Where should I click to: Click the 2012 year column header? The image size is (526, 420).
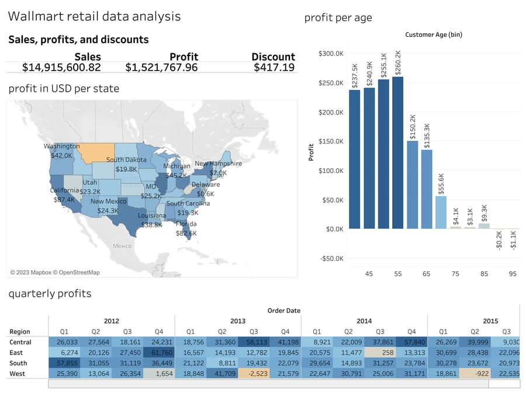click(112, 321)
